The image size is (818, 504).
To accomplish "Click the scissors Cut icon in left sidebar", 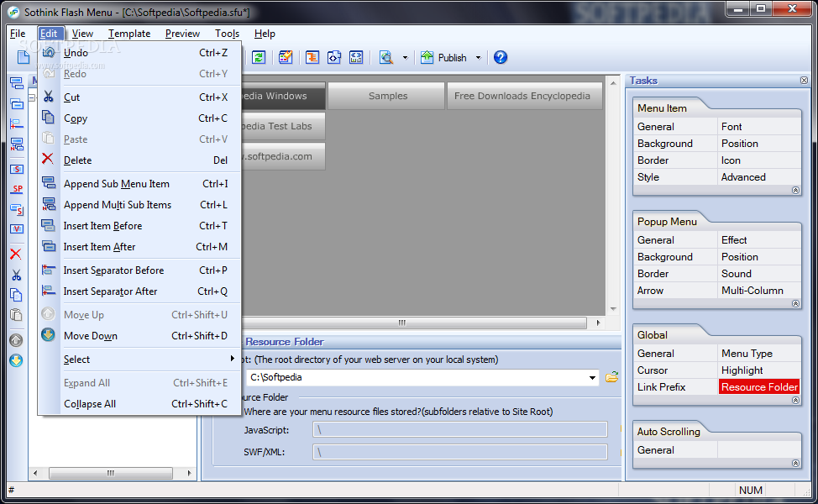I will pyautogui.click(x=16, y=275).
